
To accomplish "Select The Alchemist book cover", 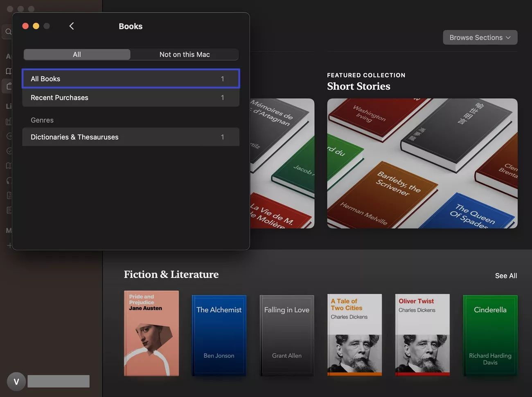I will 219,335.
